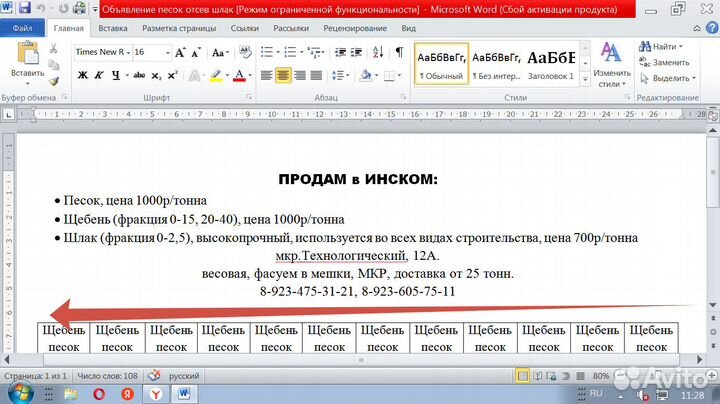Increase paragraph indent
Image resolution: width=720 pixels, height=404 pixels.
(356, 52)
